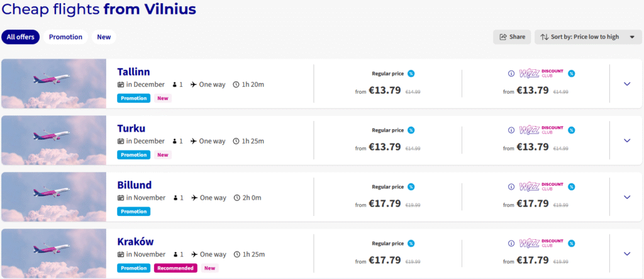Click the Billund flight airplane thumbnail
Screen dimensions: 644x279
click(54, 197)
